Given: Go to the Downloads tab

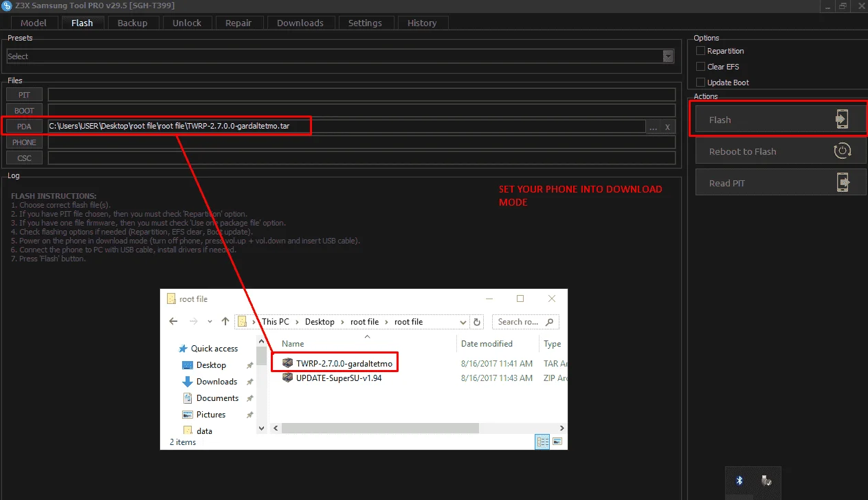Looking at the screenshot, I should tap(300, 23).
